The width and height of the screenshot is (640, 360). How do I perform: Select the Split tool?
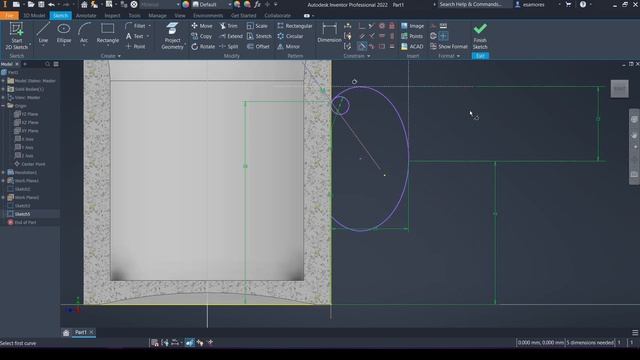click(229, 47)
